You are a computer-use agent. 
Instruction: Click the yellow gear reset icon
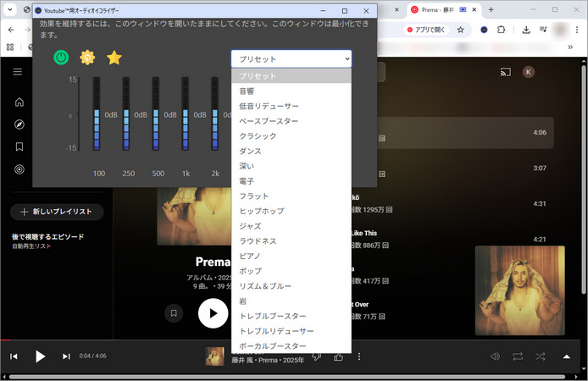pos(87,58)
